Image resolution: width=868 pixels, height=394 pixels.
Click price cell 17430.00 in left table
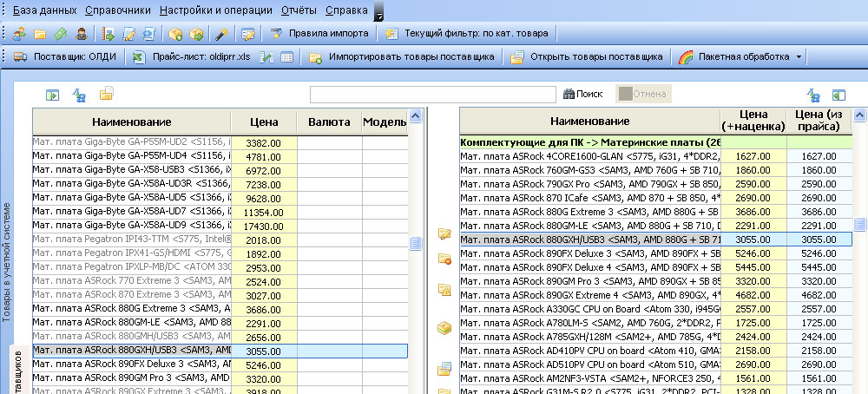pos(264,227)
